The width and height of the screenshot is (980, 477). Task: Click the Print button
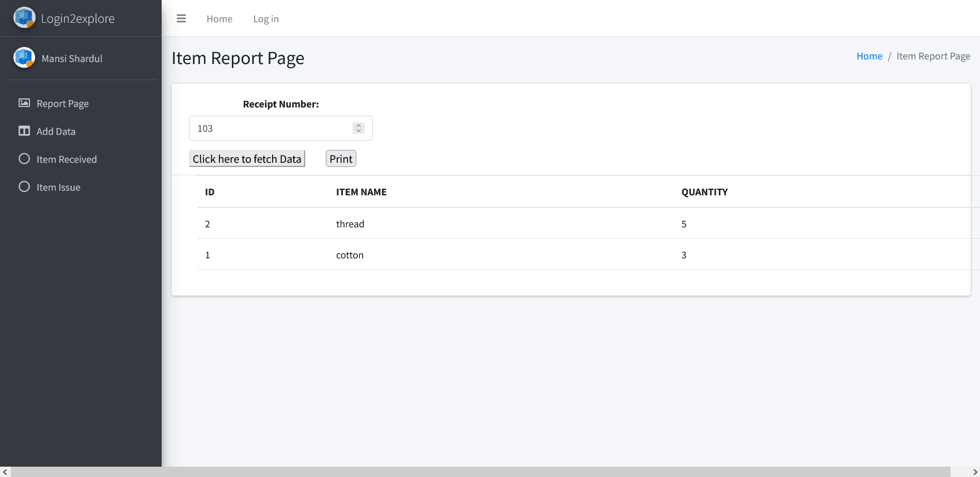tap(340, 158)
